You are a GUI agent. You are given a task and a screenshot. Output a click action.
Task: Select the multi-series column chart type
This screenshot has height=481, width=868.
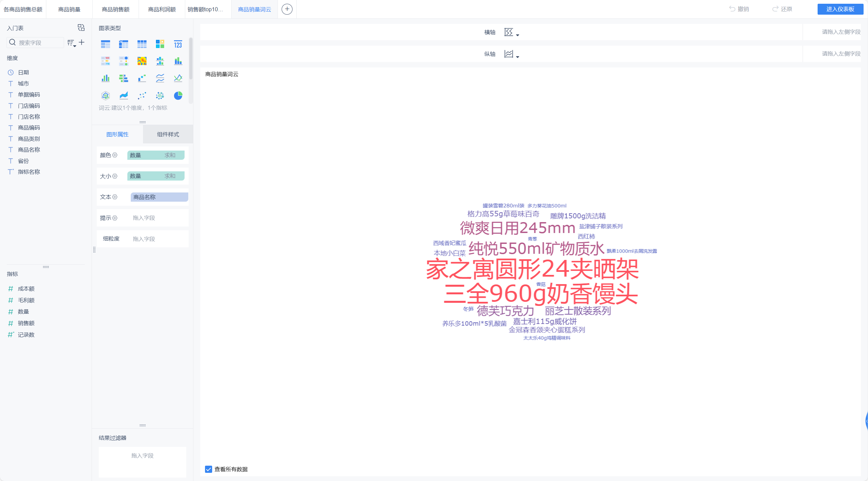tap(106, 78)
